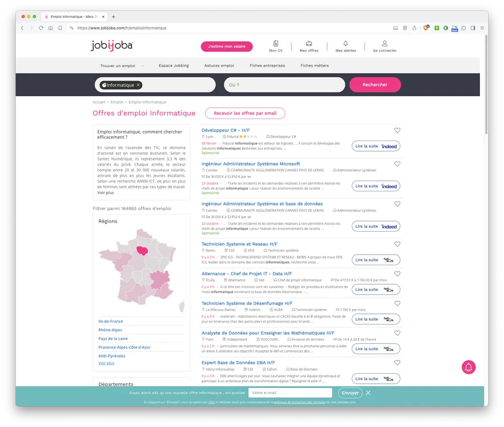Expand Trouver un emploi dropdown
This screenshot has height=427, width=504.
tap(122, 65)
